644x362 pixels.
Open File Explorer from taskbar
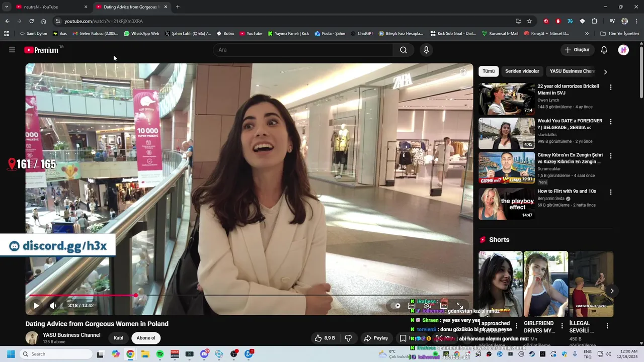tap(145, 354)
